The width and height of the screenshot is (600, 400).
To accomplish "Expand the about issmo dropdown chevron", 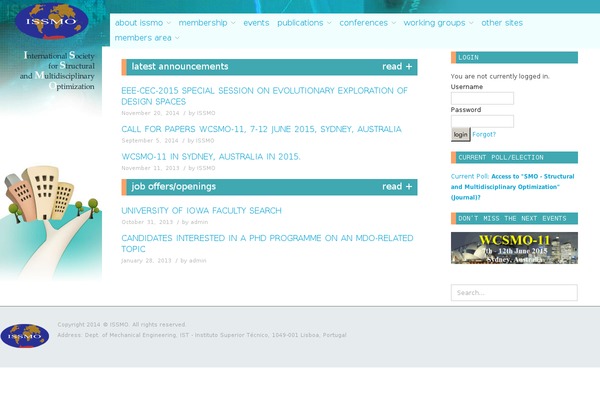I will 169,23.
